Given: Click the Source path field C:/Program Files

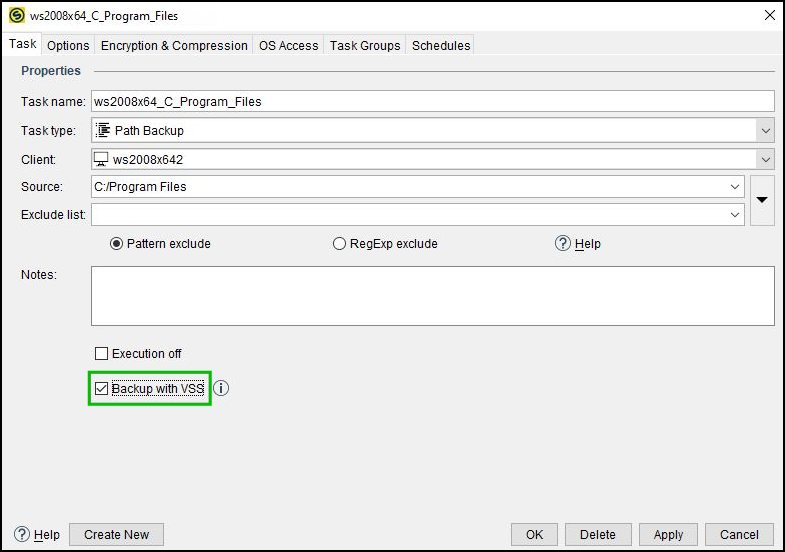Looking at the screenshot, I should coord(418,187).
